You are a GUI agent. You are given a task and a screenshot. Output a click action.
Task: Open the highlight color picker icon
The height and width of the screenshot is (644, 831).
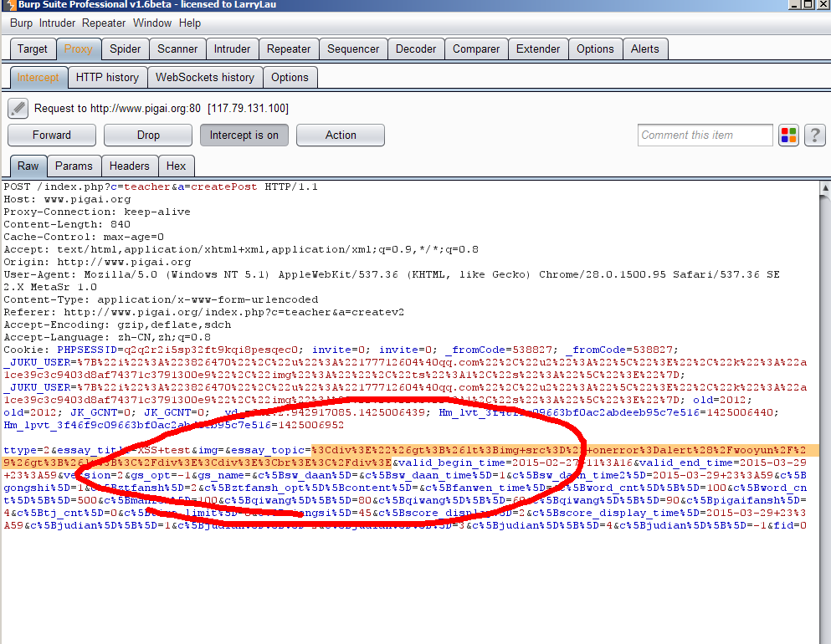click(788, 135)
